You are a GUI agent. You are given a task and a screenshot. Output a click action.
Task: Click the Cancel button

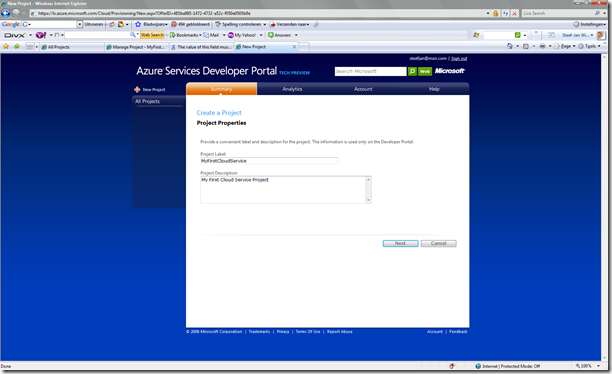tap(439, 243)
